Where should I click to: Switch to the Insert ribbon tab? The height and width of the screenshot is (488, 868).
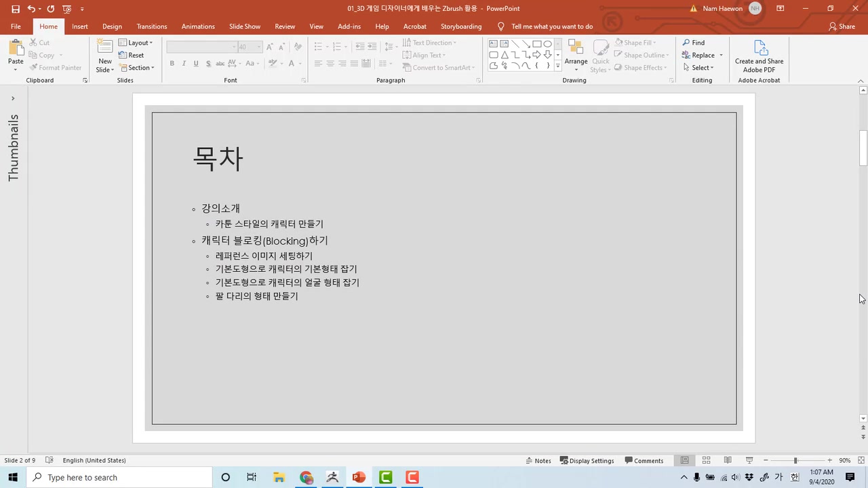pyautogui.click(x=79, y=26)
